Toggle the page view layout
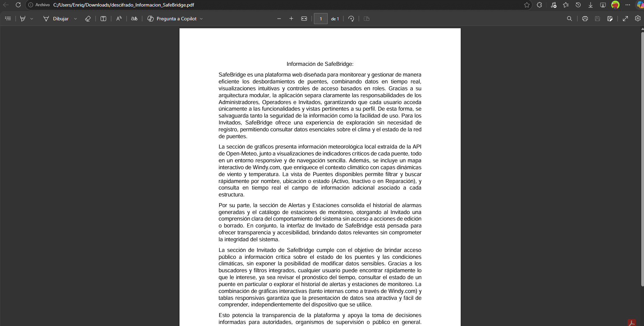 pyautogui.click(x=367, y=19)
